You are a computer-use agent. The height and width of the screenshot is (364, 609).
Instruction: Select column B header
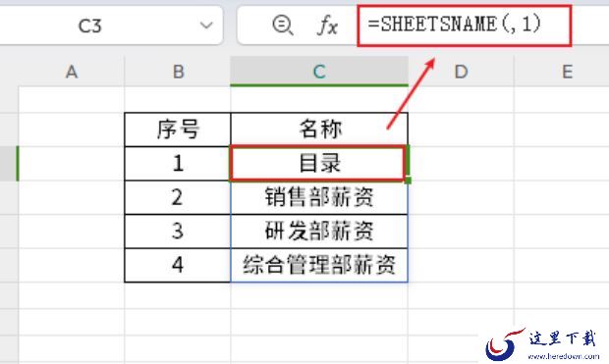pos(178,72)
